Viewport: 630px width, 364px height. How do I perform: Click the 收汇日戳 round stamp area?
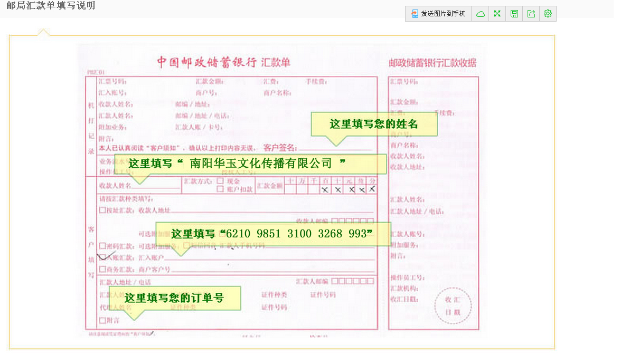tap(453, 306)
